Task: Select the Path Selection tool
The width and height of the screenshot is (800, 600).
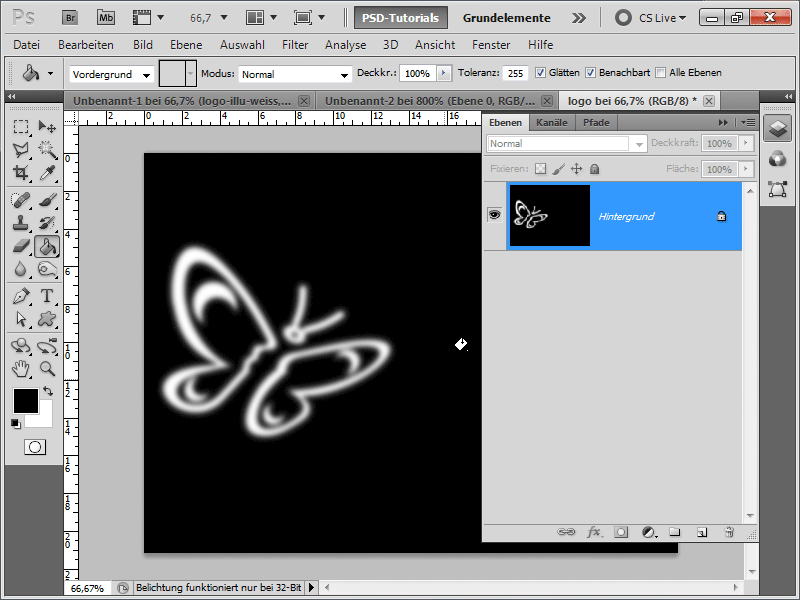Action: click(x=21, y=319)
